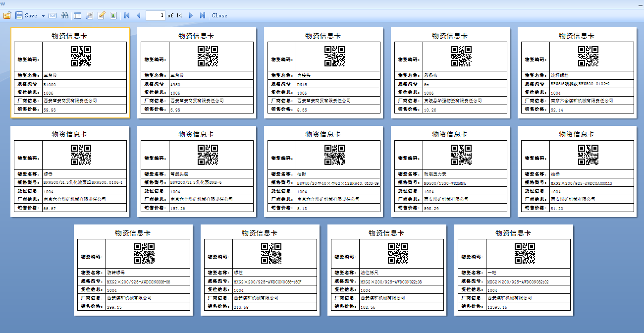Go to the previous page arrow
Image resolution: width=644 pixels, height=333 pixels.
[x=138, y=15]
